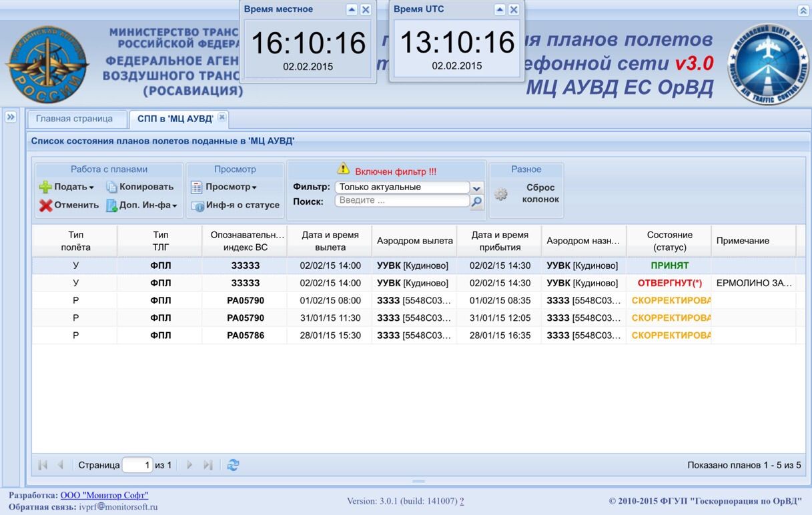Sort by the Состояние (статус) column header
812x515 pixels.
669,241
